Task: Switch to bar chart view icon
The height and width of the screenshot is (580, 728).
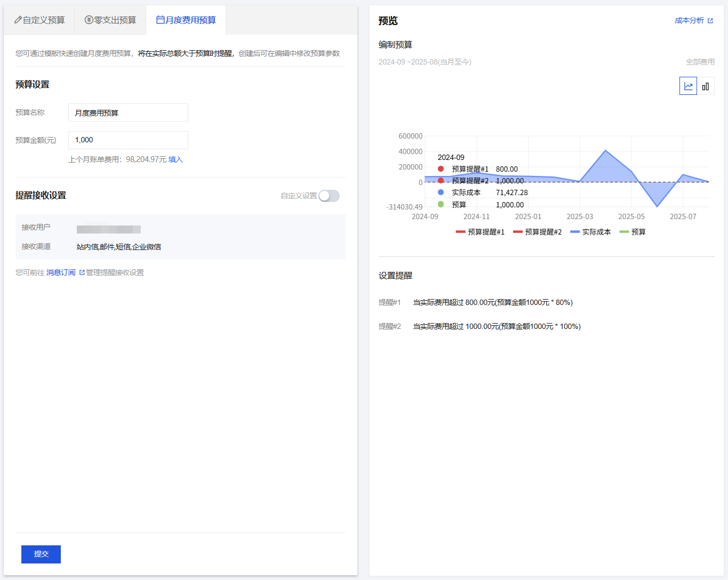Action: click(x=706, y=86)
